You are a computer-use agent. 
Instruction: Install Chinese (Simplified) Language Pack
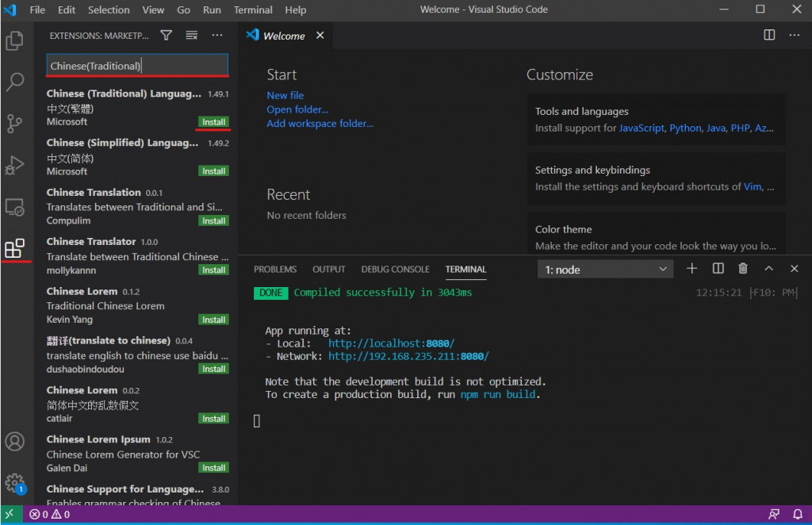[x=213, y=171]
